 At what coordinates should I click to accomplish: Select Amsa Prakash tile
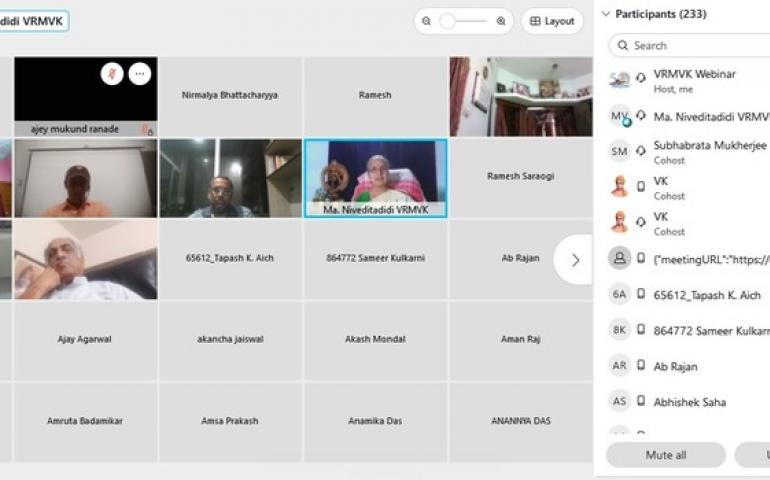point(230,423)
